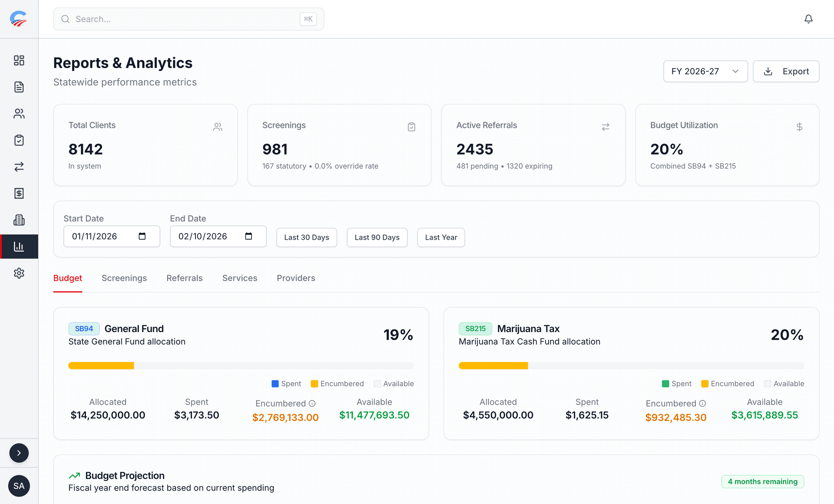Open End Date calendar picker icon

(248, 236)
